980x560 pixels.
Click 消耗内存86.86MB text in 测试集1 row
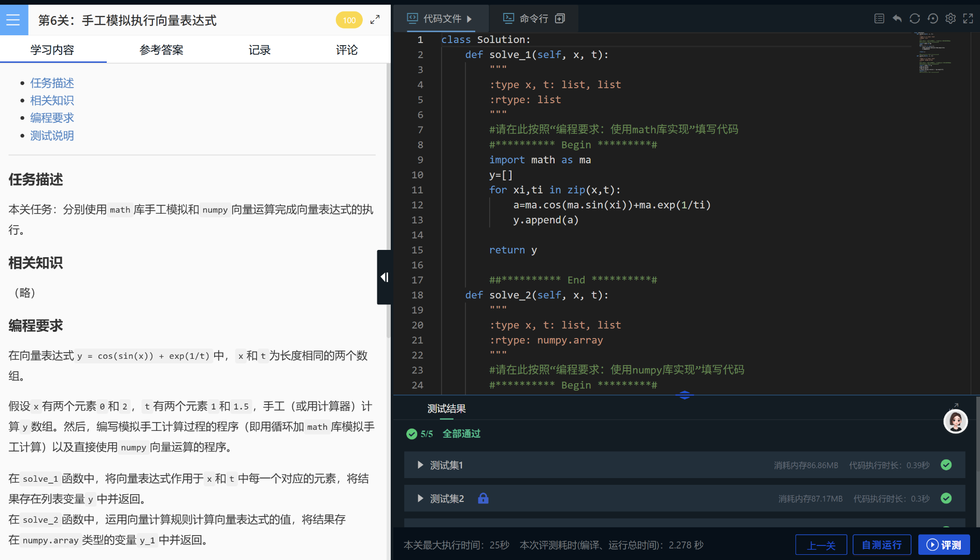click(x=806, y=465)
